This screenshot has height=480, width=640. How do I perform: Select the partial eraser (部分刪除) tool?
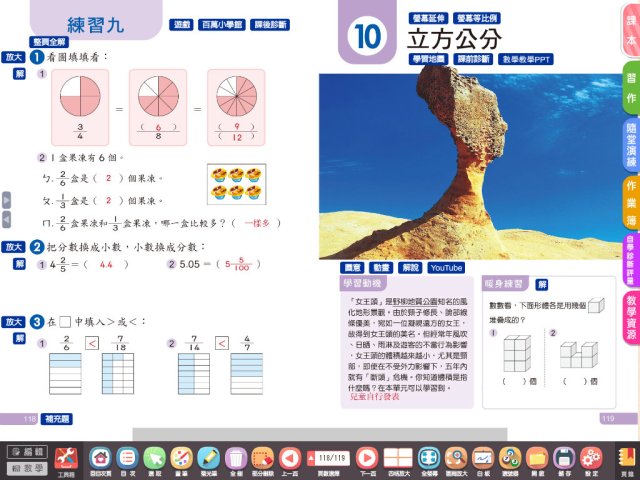(263, 457)
